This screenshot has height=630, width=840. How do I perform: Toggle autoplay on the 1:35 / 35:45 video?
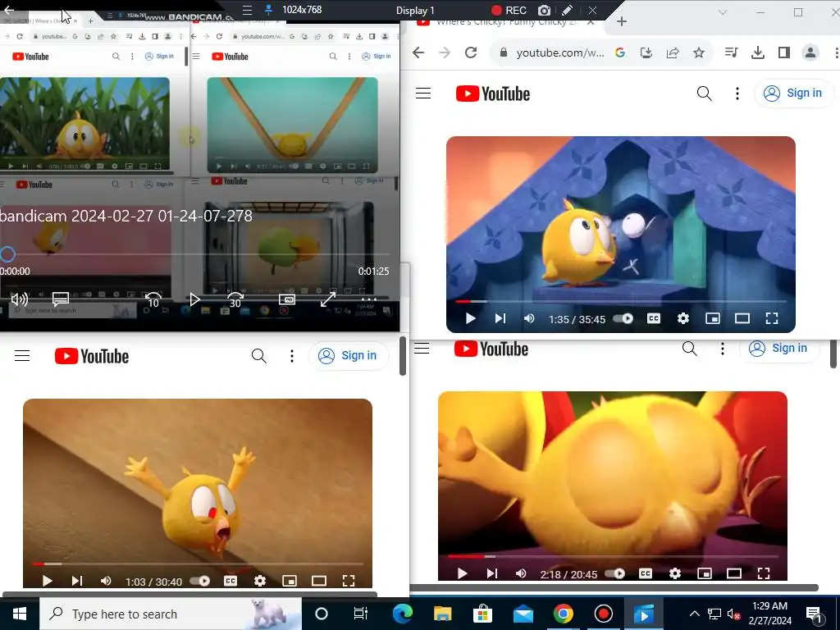click(x=623, y=319)
